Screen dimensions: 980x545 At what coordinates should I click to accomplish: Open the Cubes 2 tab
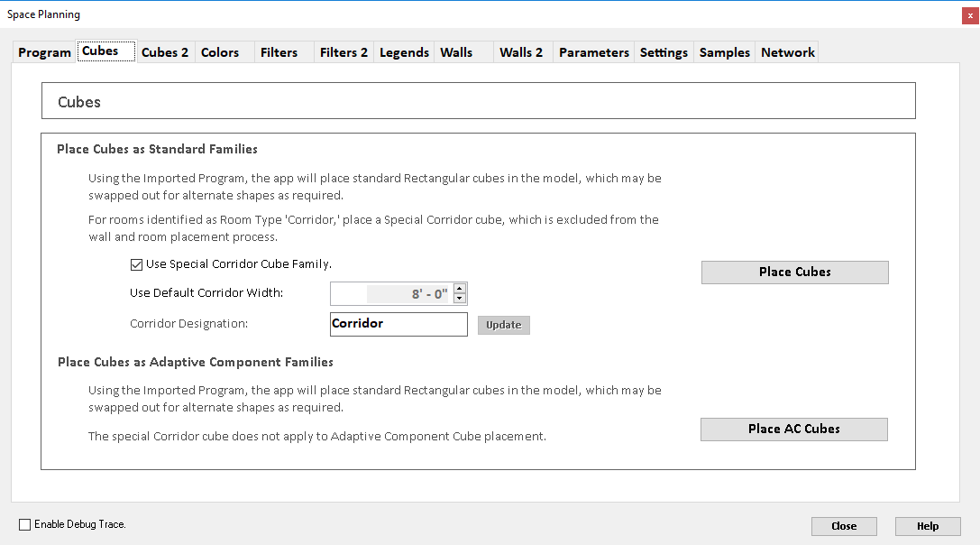(x=165, y=52)
